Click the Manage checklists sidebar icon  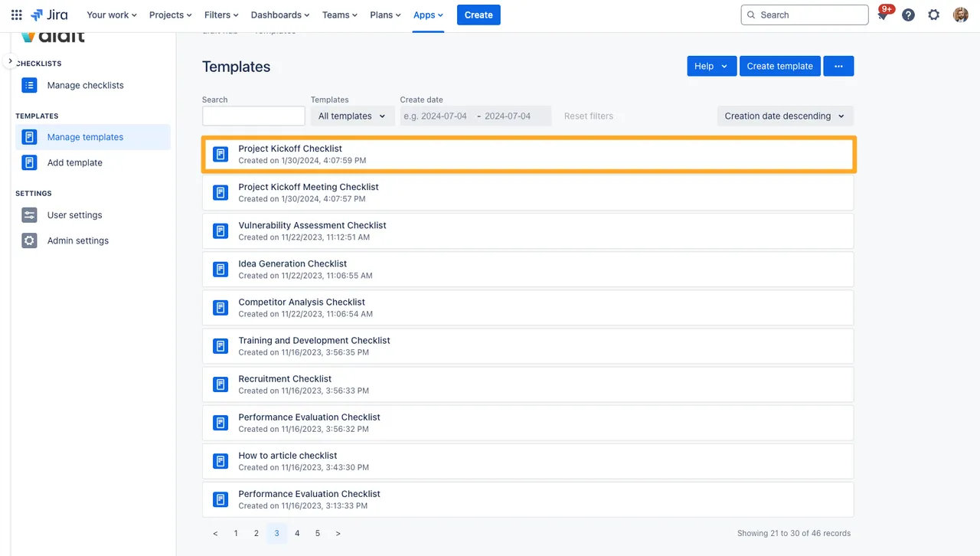pos(29,85)
